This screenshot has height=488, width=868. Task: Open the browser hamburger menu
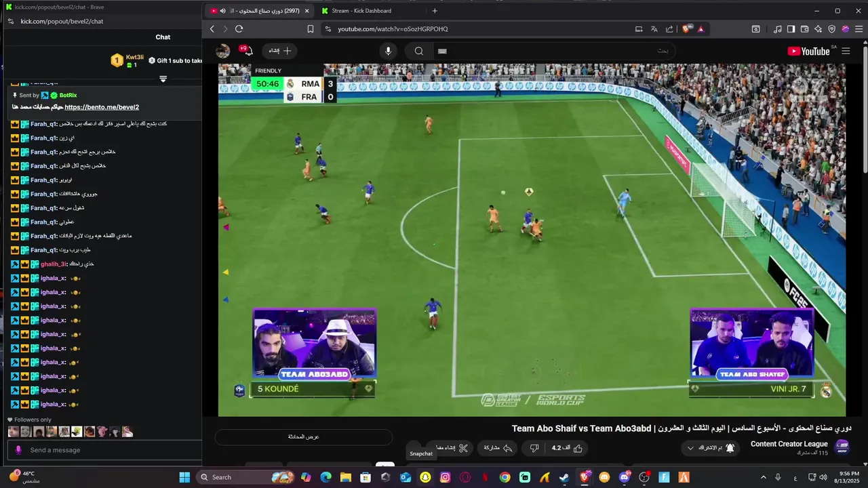pyautogui.click(x=859, y=29)
